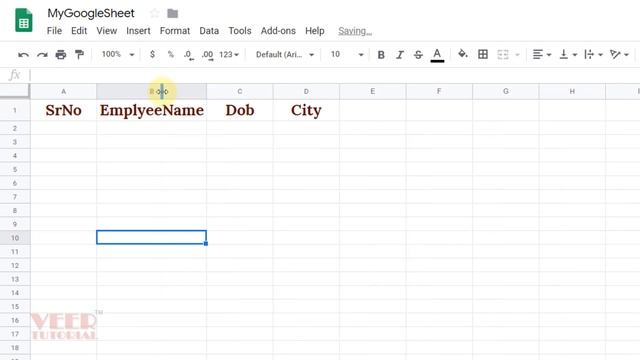Open text wrapping dropdown

pos(593,54)
